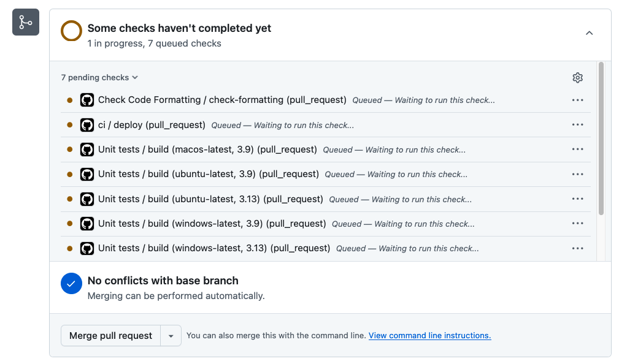This screenshot has height=364, width=619.
Task: Click Merge pull request button
Action: 110,336
